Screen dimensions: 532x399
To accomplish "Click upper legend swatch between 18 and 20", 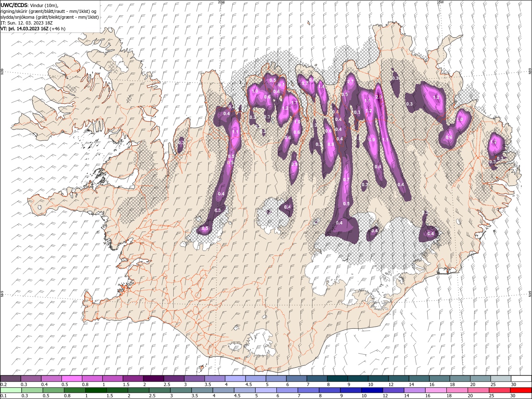I will [x=459, y=379].
